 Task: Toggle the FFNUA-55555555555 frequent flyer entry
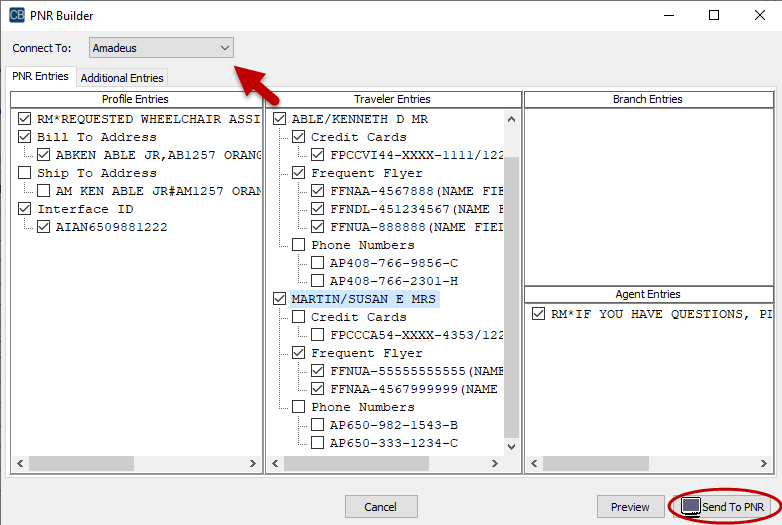(x=317, y=371)
